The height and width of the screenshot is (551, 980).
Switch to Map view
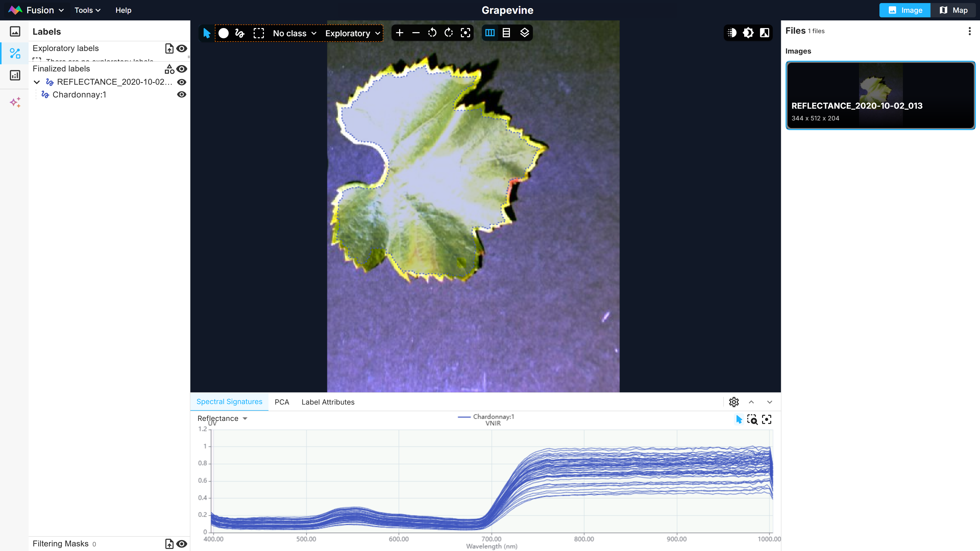[953, 10]
